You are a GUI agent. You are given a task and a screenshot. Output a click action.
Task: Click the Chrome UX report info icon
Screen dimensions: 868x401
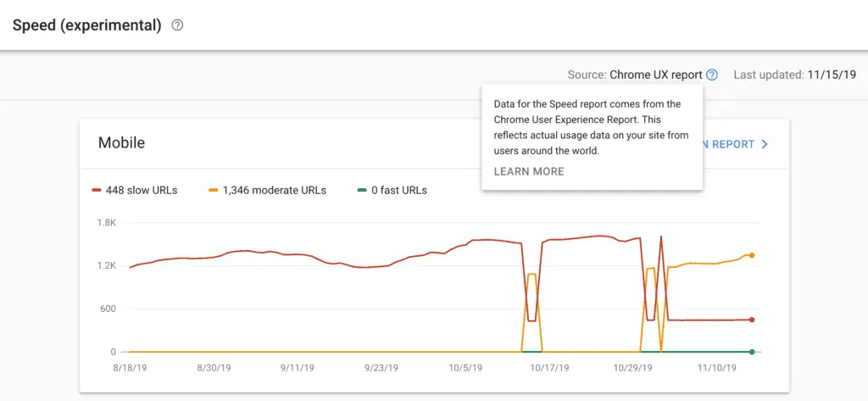point(712,75)
